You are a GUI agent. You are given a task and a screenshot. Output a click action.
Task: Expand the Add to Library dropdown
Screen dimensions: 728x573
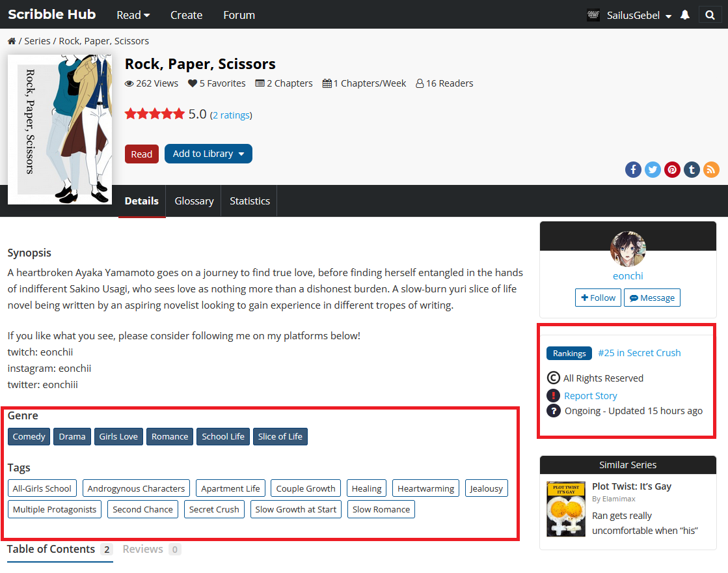click(x=208, y=154)
